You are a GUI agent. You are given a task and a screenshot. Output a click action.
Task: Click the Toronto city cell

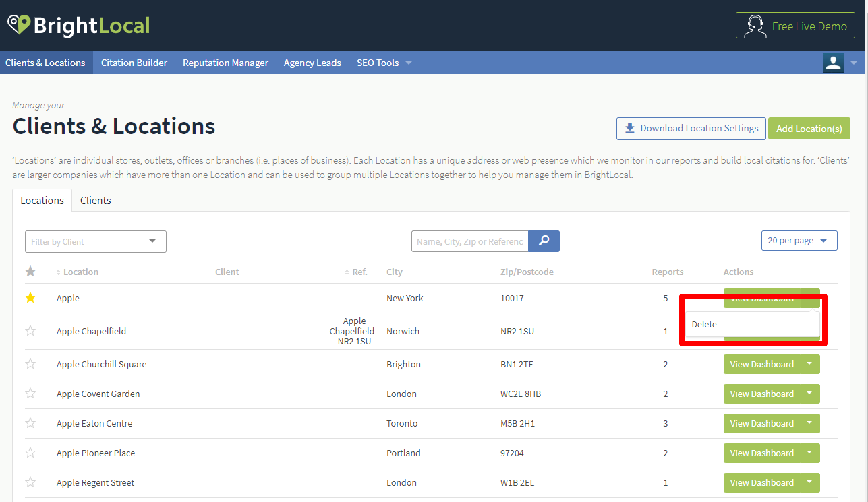click(x=402, y=423)
